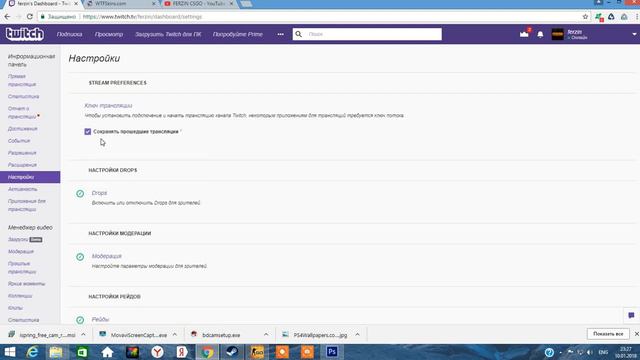Open the Yandex Browser Y icon in taskbar

point(157,352)
